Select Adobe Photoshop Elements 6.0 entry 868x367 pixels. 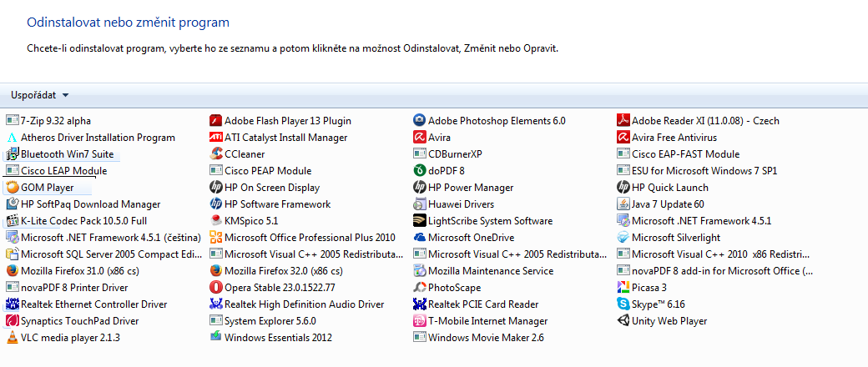497,121
